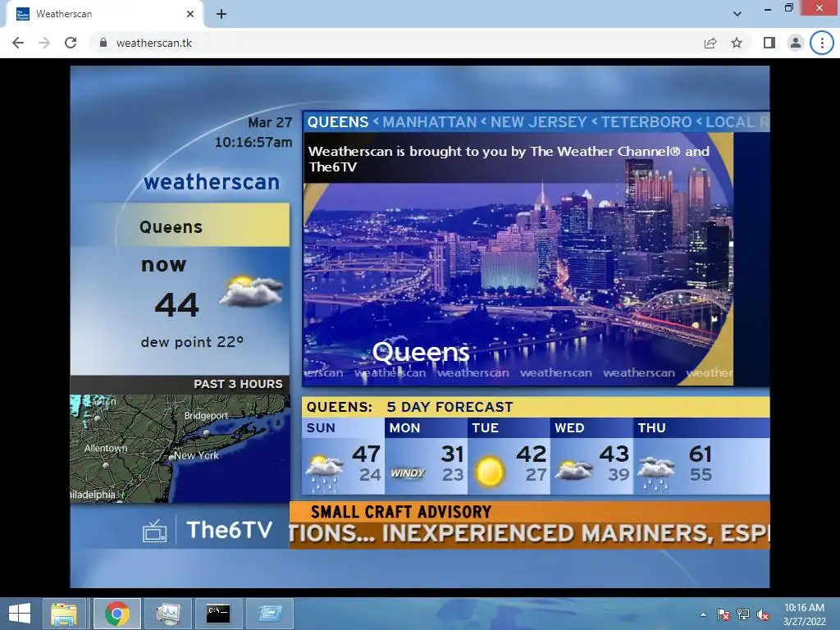Click the New York label on radar
Screen dimensions: 840x630
click(x=196, y=456)
